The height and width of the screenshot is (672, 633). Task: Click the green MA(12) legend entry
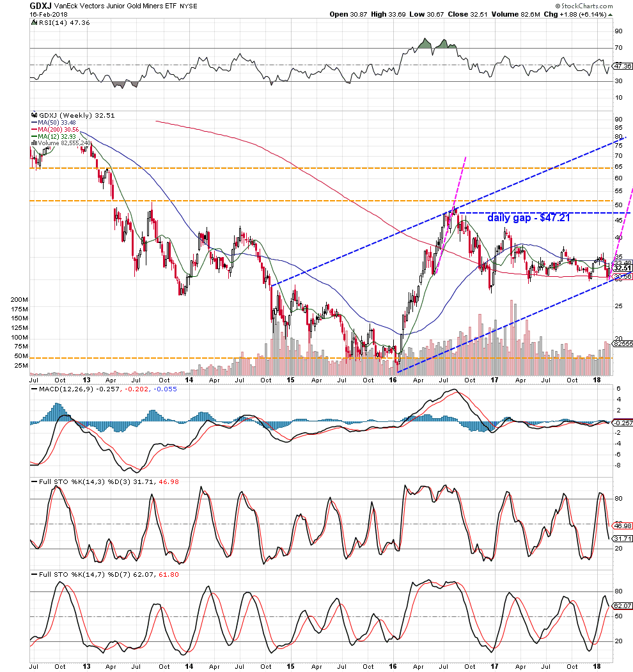tap(55, 137)
